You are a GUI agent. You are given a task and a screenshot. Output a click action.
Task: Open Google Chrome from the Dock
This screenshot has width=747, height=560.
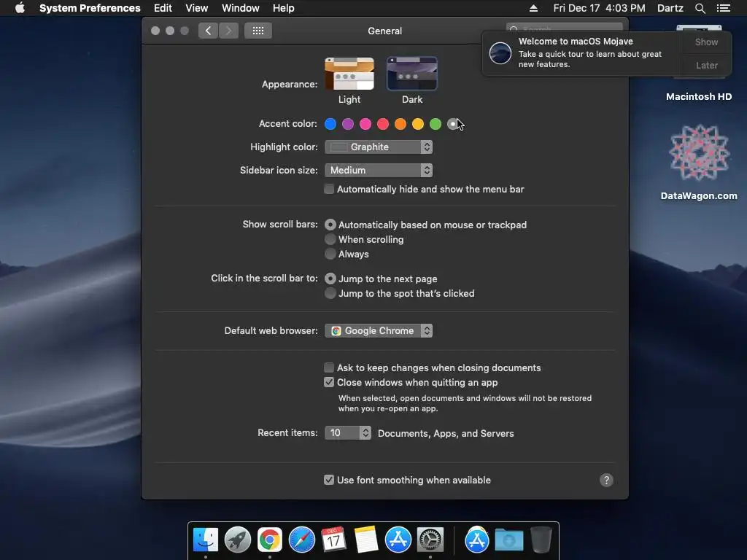[270, 540]
